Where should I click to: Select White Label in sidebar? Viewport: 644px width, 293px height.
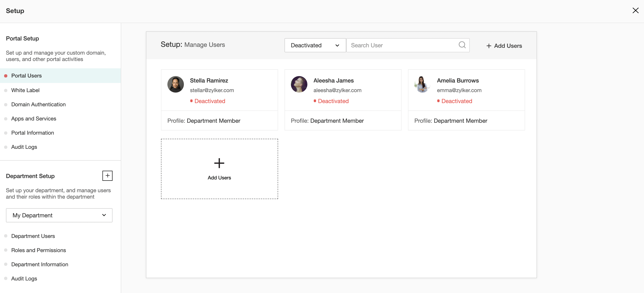pos(25,90)
